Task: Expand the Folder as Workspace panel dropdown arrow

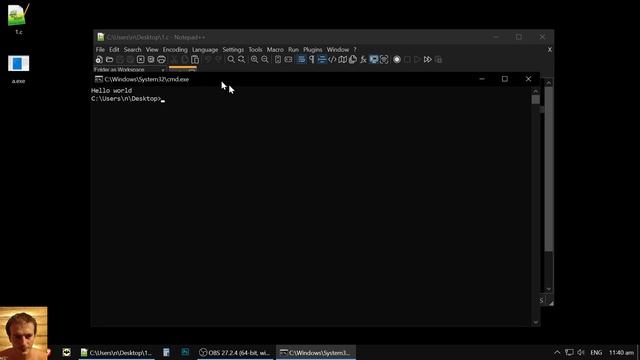Action: pos(163,70)
